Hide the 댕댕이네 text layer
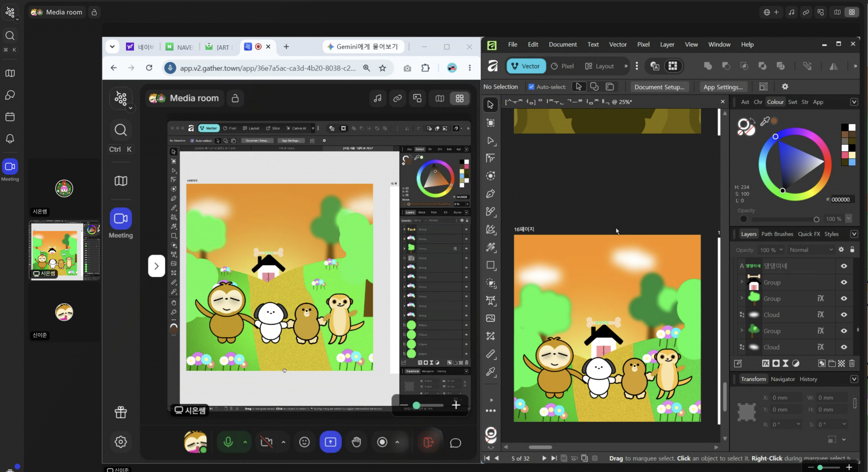The width and height of the screenshot is (868, 472). [844, 266]
